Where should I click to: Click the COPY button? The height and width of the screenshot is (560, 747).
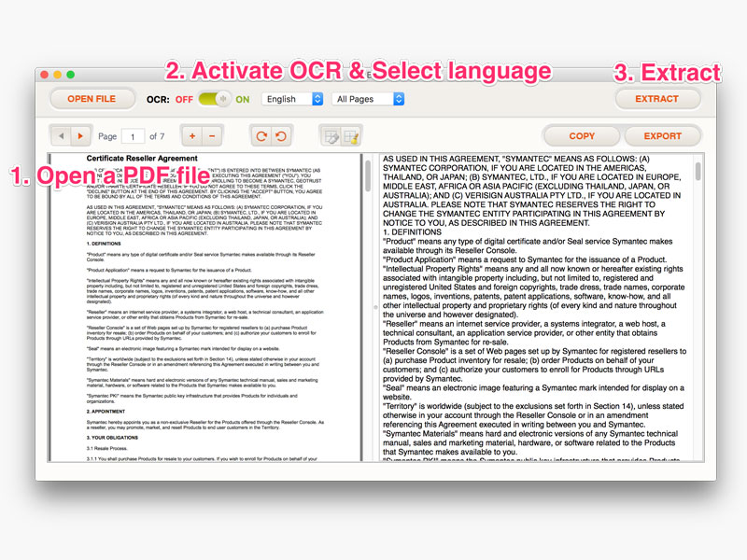point(582,136)
